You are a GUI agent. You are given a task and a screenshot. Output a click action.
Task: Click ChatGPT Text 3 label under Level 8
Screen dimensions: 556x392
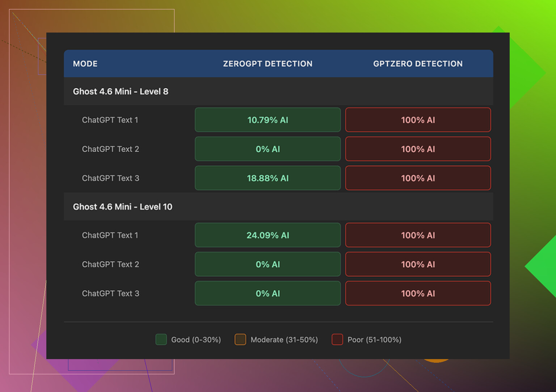(110, 178)
